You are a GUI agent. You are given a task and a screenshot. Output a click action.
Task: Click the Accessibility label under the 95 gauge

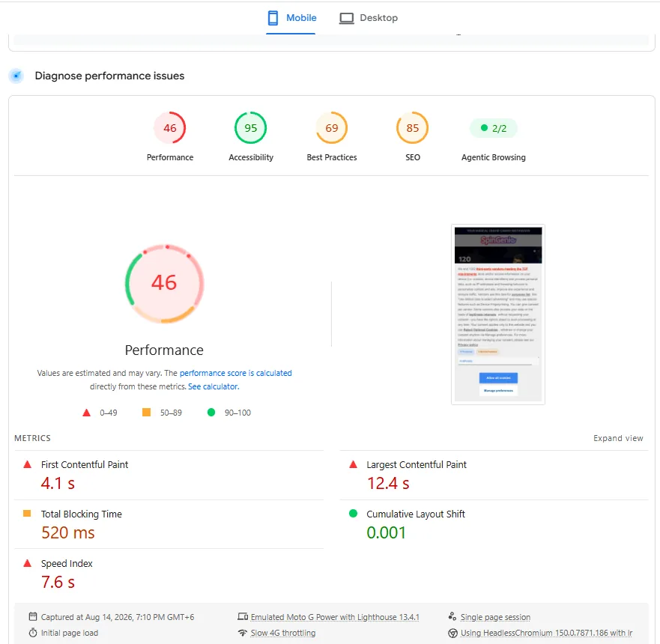click(251, 157)
